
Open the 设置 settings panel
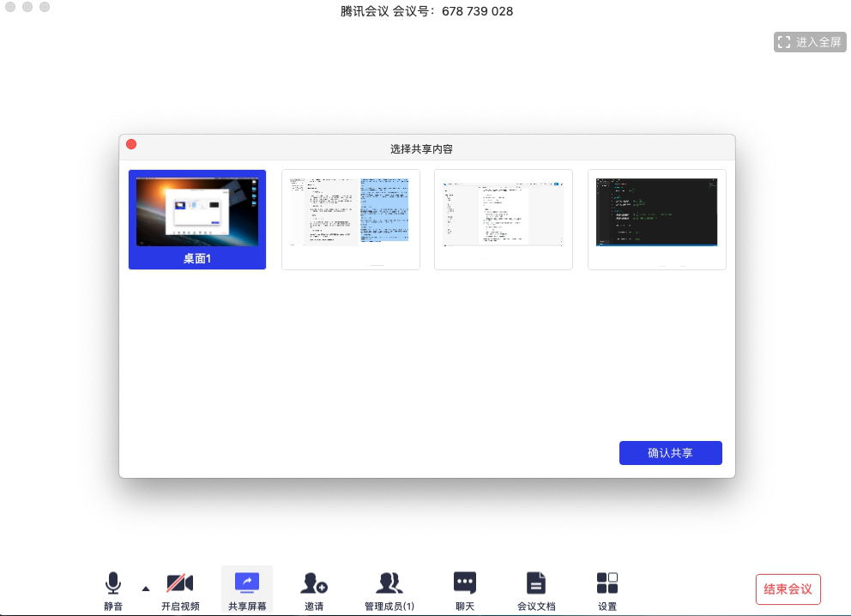click(607, 589)
